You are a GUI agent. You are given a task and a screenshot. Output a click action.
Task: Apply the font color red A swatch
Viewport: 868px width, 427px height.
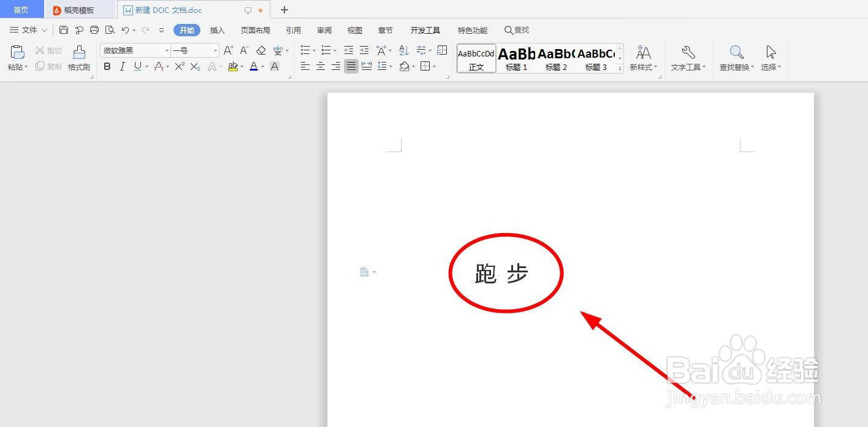pos(254,66)
